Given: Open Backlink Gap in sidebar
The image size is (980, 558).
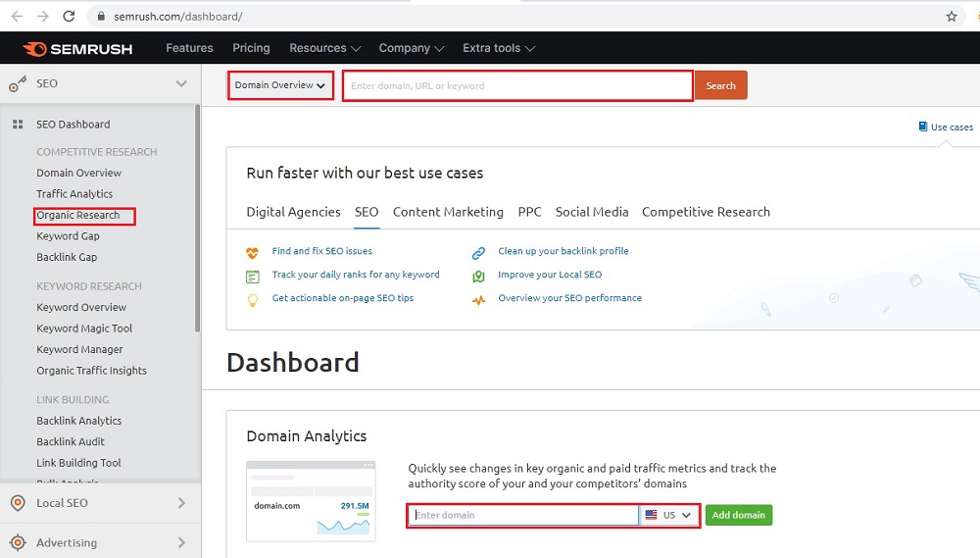Looking at the screenshot, I should click(67, 257).
